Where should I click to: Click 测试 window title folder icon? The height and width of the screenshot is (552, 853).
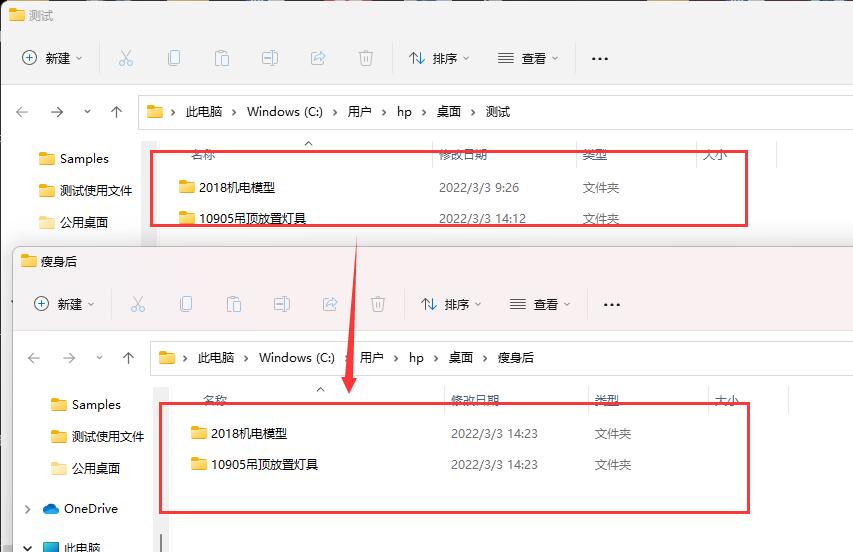(16, 15)
